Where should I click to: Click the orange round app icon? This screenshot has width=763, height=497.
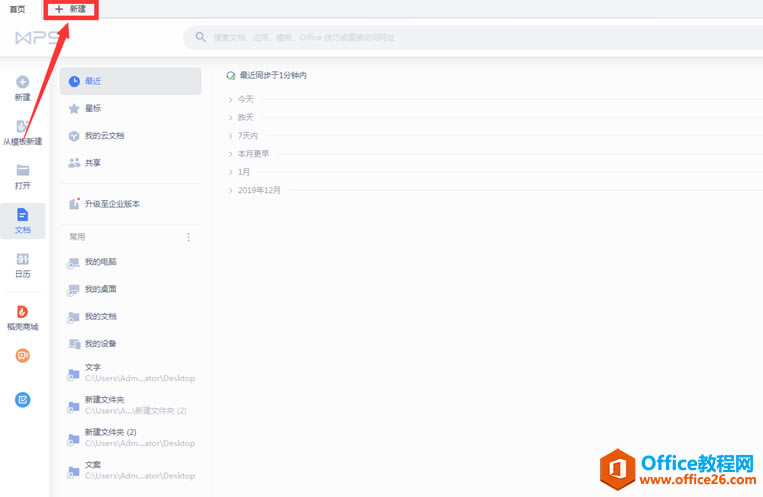[22, 355]
